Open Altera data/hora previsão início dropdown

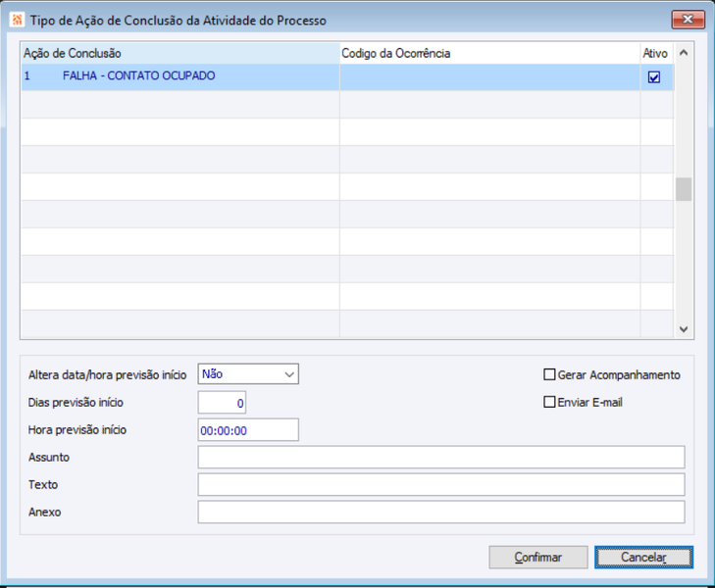(248, 374)
